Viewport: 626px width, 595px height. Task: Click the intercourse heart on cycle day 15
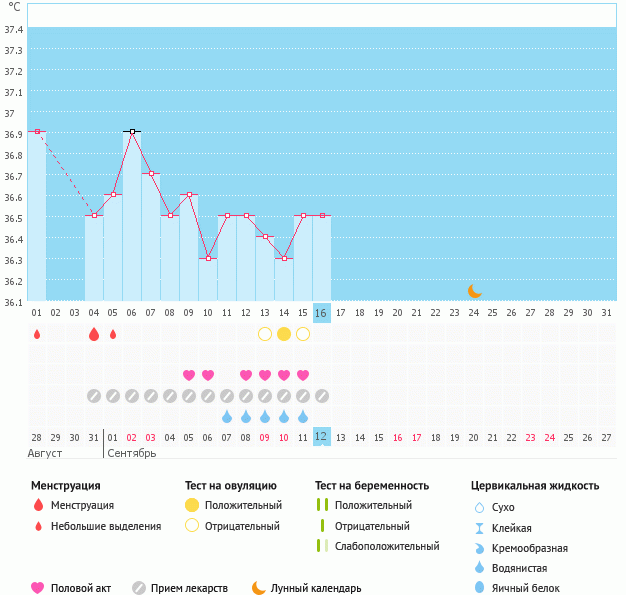pyautogui.click(x=303, y=375)
